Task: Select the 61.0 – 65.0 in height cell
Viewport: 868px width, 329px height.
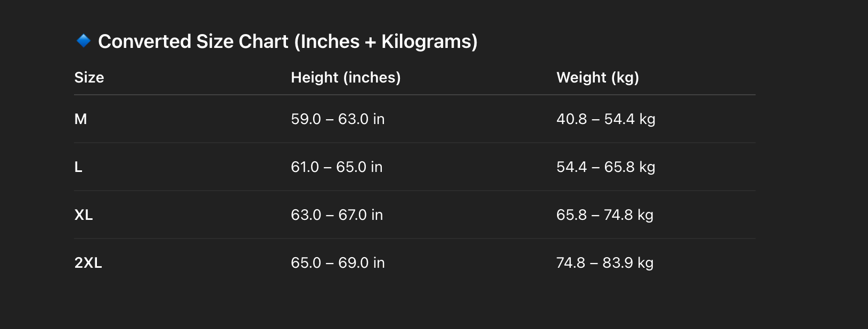Action: [x=337, y=167]
